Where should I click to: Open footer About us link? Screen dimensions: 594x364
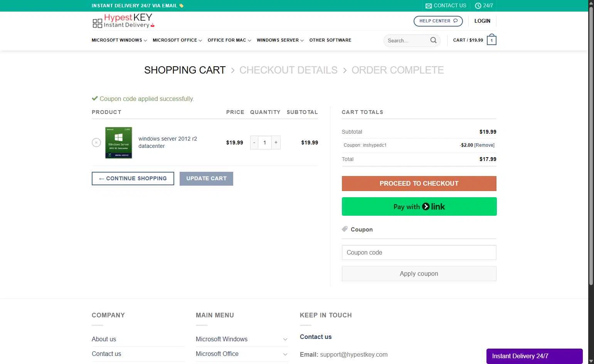click(104, 339)
